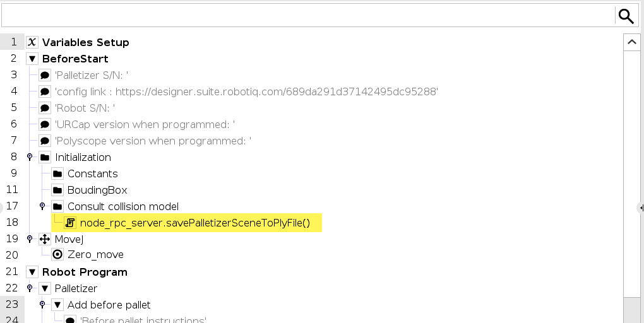This screenshot has width=644, height=323.
Task: Click the script icon for savePalletizerSceneToPlyFile
Action: click(70, 223)
